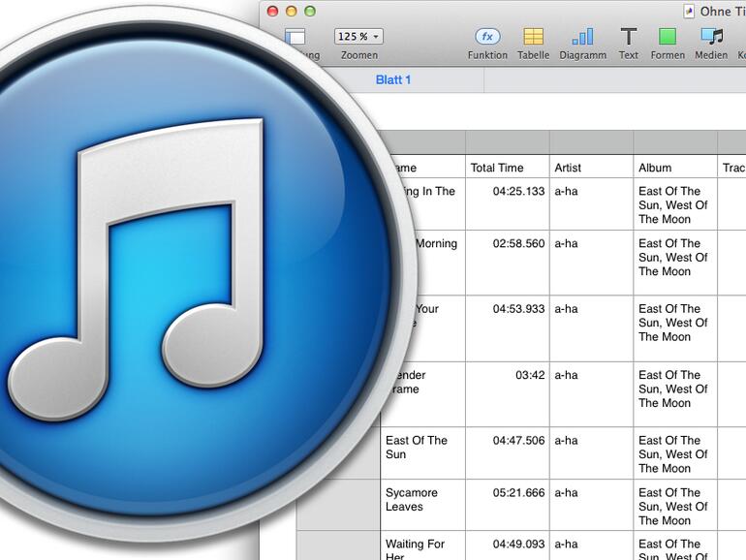The height and width of the screenshot is (560, 746).
Task: Select the Total Time header cell
Action: tap(508, 167)
